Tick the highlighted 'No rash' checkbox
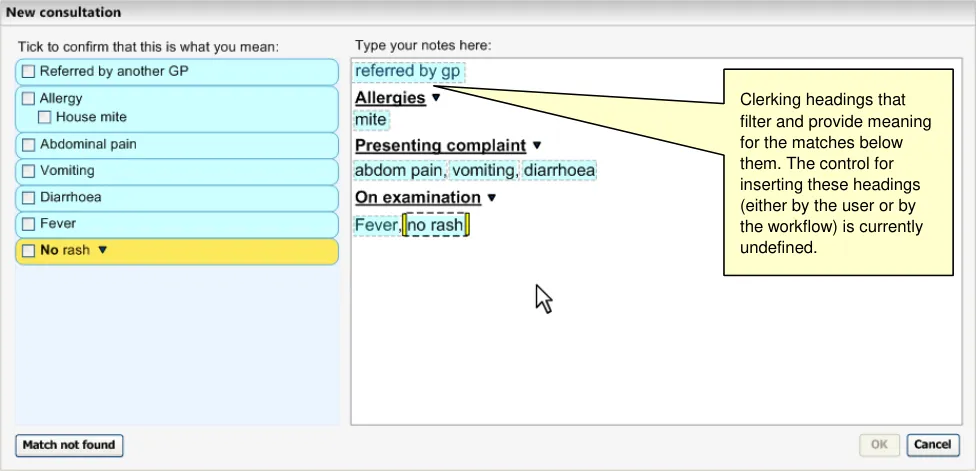 [29, 250]
